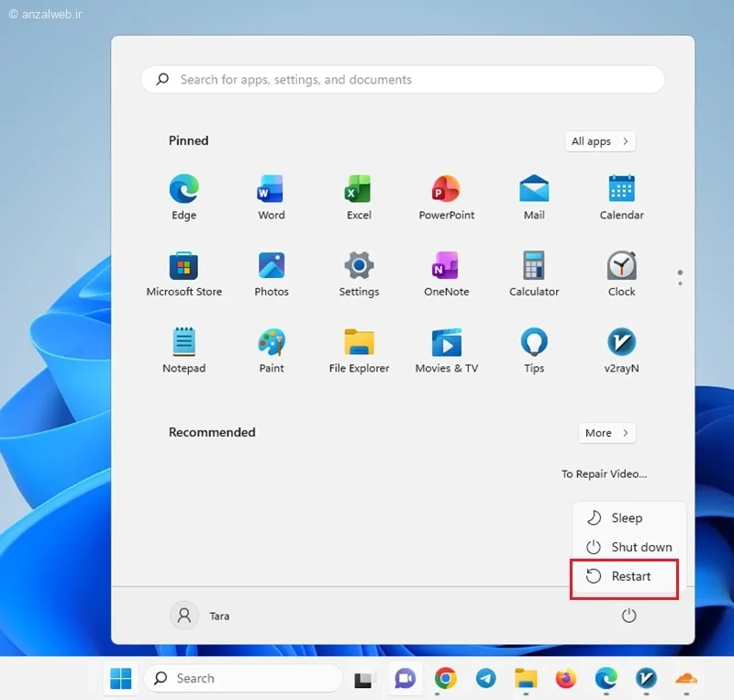734x700 pixels.
Task: Open File Explorer from the taskbar
Action: pos(526,678)
